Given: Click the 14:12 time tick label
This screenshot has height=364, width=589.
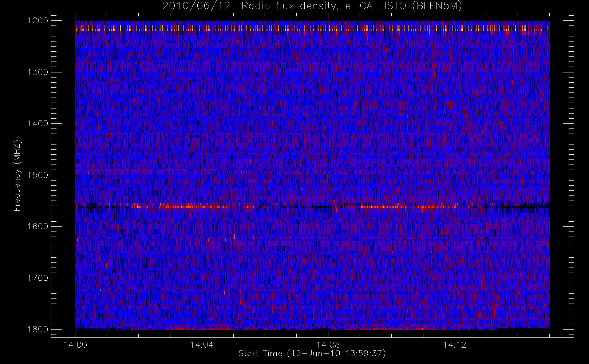Looking at the screenshot, I should click(x=455, y=345).
